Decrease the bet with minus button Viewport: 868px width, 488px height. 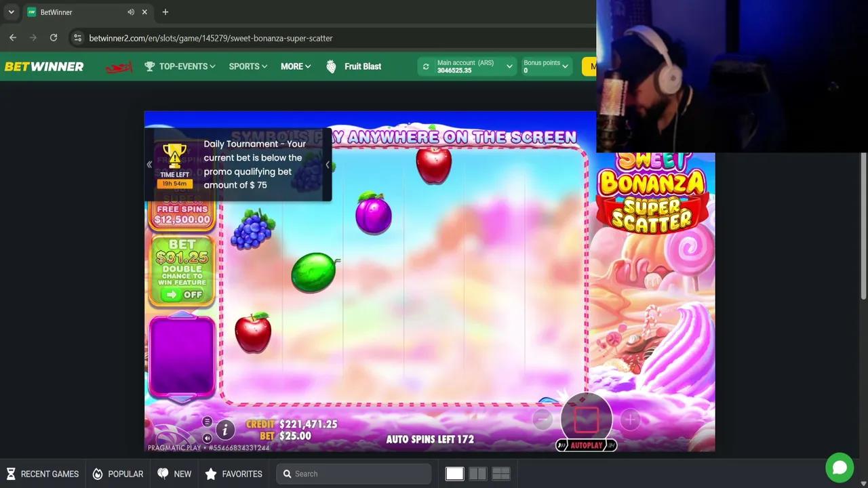542,420
